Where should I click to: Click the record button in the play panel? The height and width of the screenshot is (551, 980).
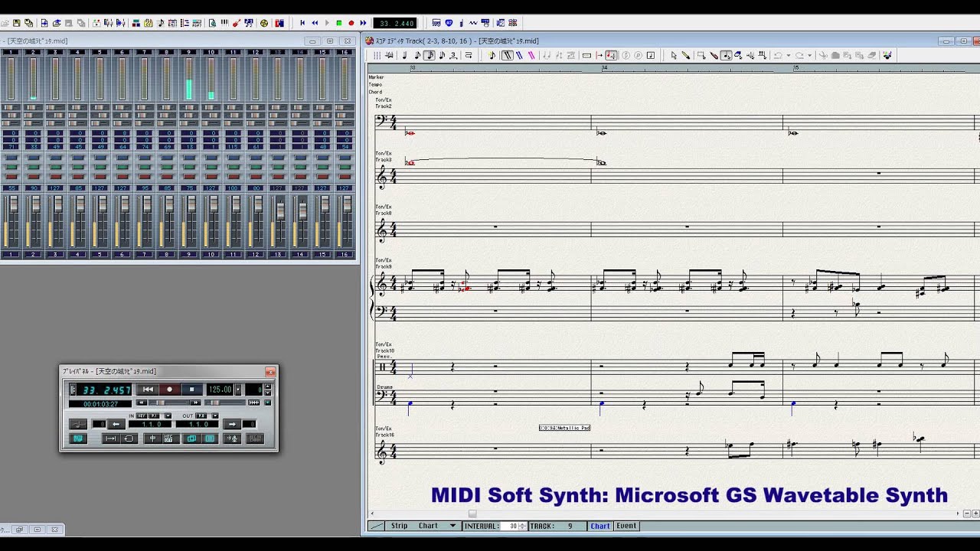169,390
